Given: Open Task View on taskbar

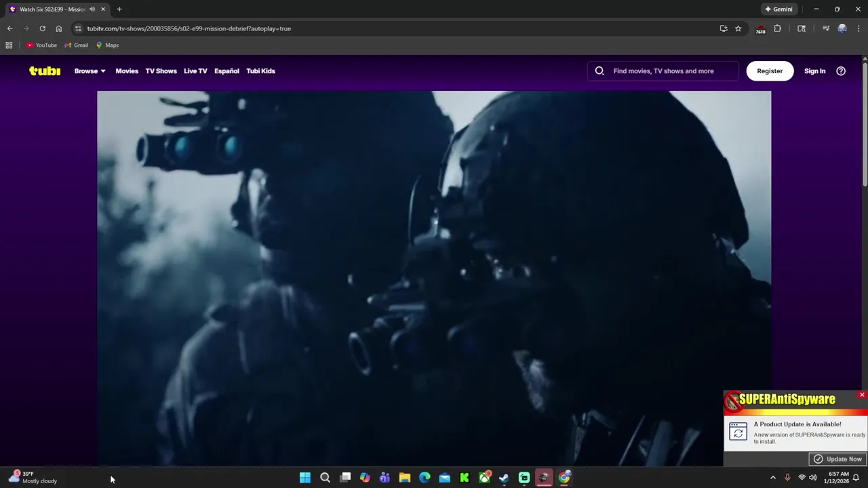Looking at the screenshot, I should [345, 478].
